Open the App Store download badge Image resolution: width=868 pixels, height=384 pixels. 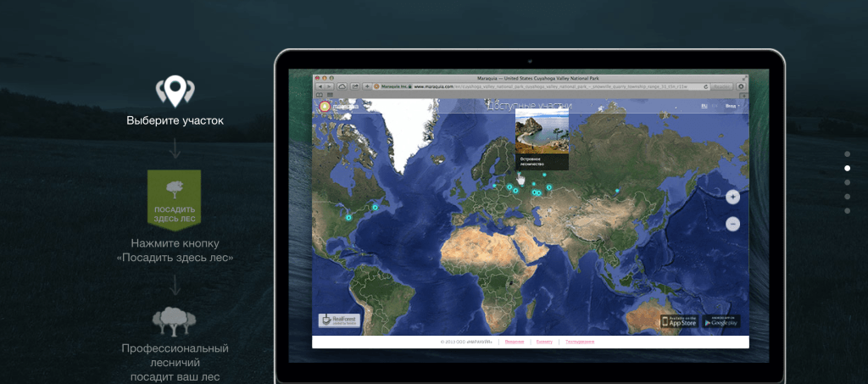point(678,320)
